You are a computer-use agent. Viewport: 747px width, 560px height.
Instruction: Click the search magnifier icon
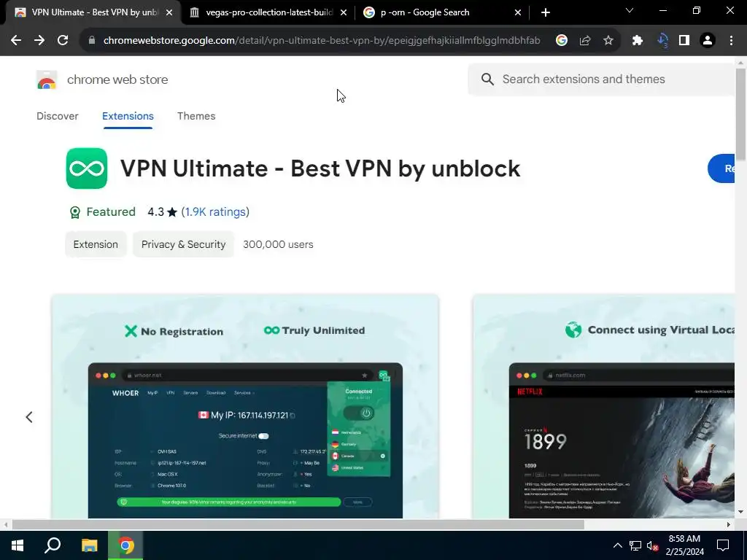(x=487, y=79)
